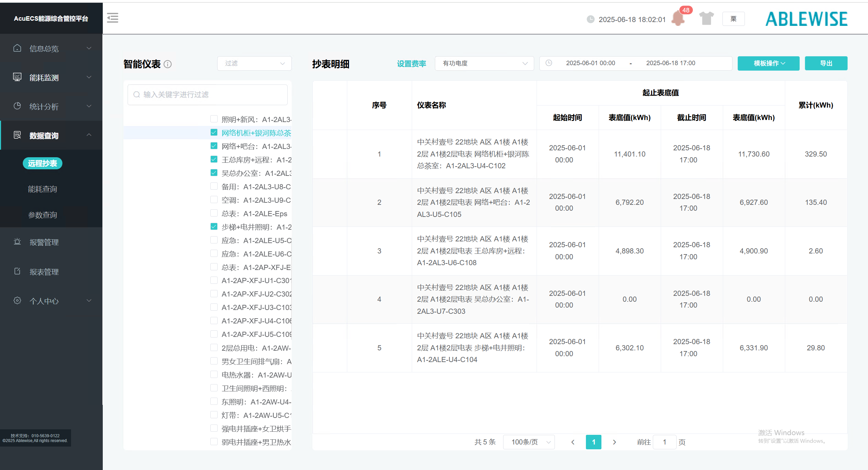Click the clock icon in date range field
The height and width of the screenshot is (470, 868).
coord(549,63)
